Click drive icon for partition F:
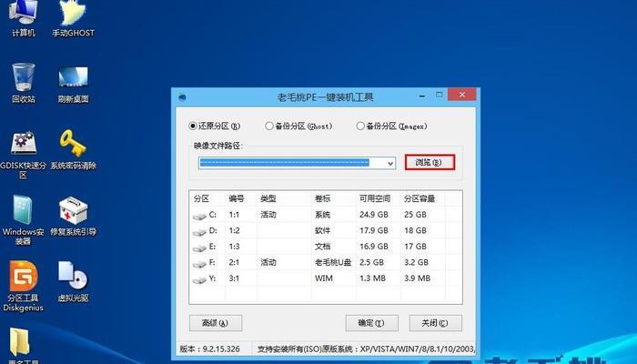Viewport: 637px width, 364px height. [x=199, y=264]
